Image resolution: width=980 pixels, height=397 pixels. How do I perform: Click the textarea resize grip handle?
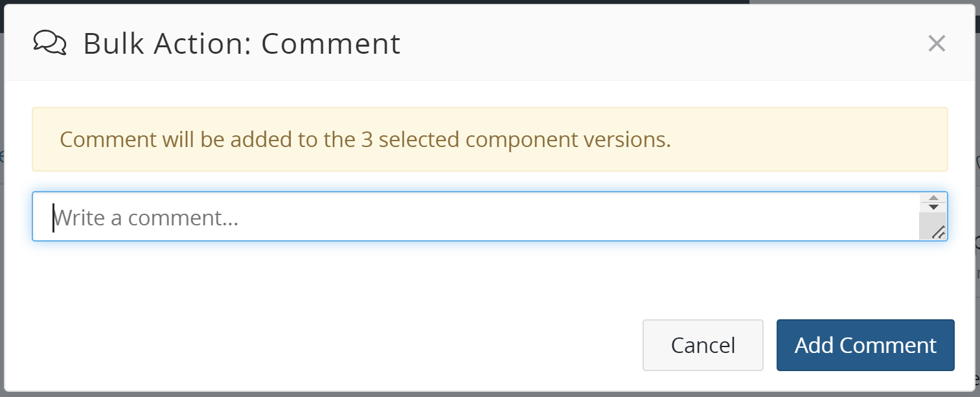(937, 233)
